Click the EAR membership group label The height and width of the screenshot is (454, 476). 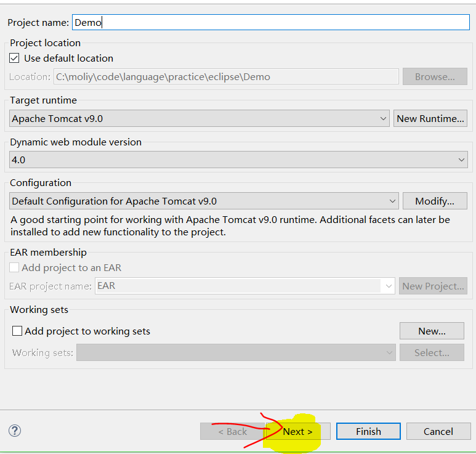pos(48,253)
